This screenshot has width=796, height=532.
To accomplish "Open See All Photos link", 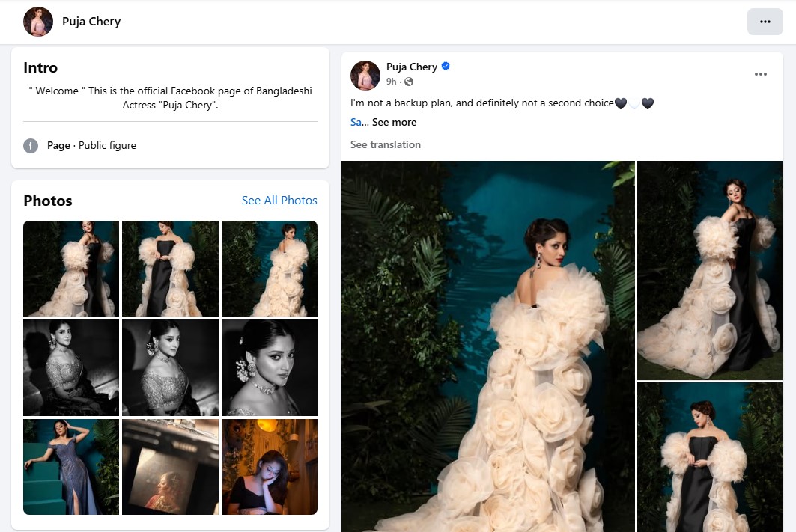I will click(x=279, y=201).
